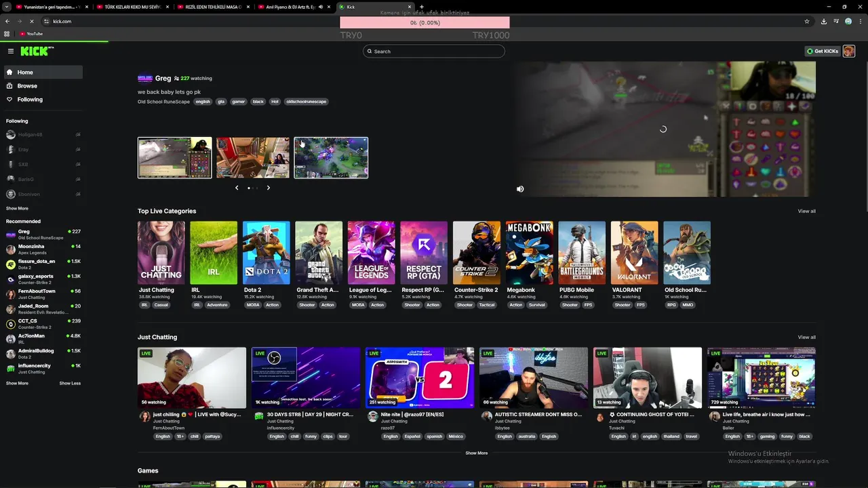Viewport: 868px width, 488px height.
Task: Open fissure_dota_en in Recommended sidebar
Action: [x=43, y=264]
